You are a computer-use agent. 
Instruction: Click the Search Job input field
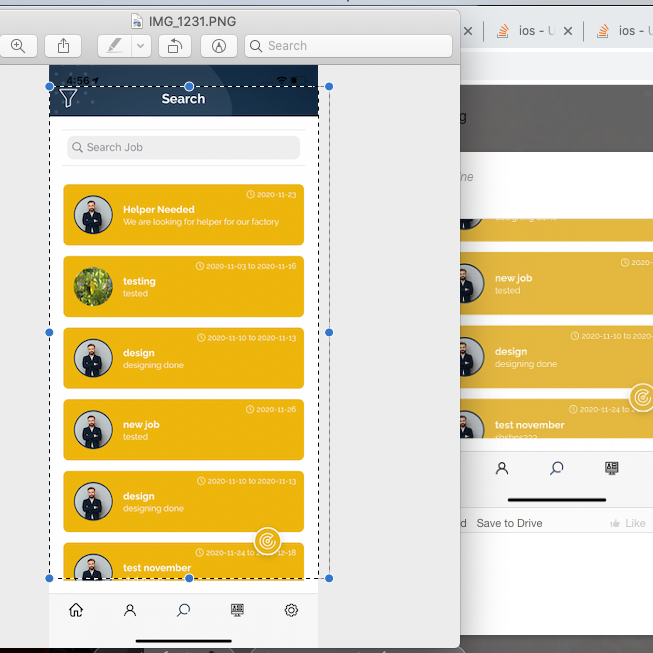pos(183,147)
